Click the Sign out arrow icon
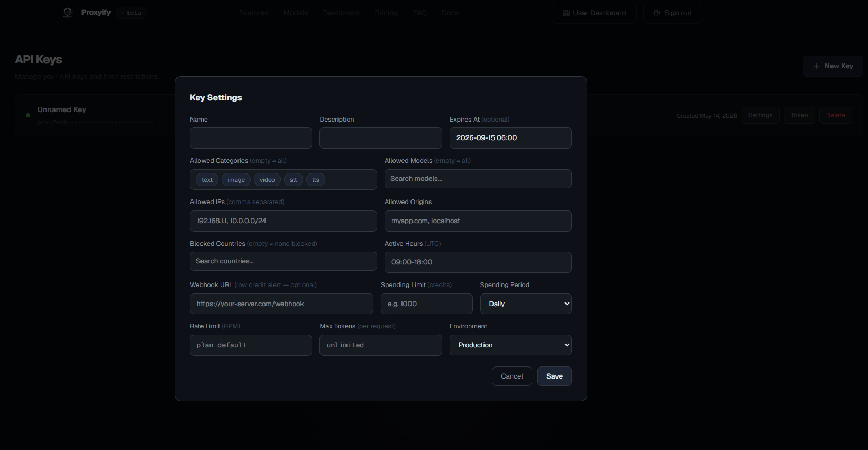Viewport: 868px width, 450px height. coord(657,13)
